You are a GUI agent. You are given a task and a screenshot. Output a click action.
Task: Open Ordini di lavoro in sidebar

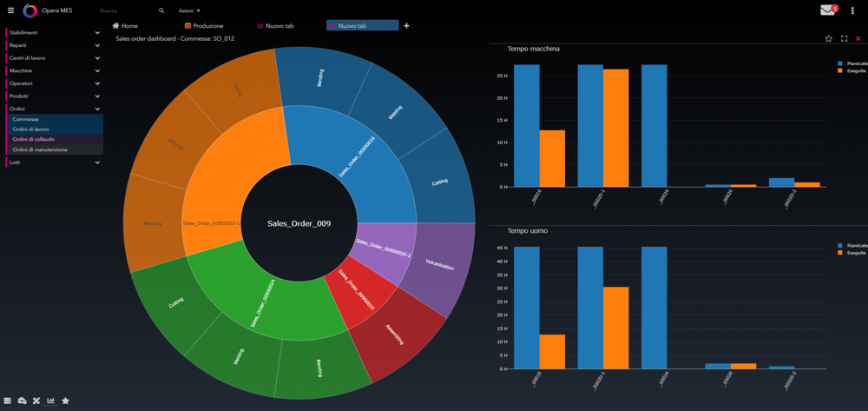coord(30,129)
